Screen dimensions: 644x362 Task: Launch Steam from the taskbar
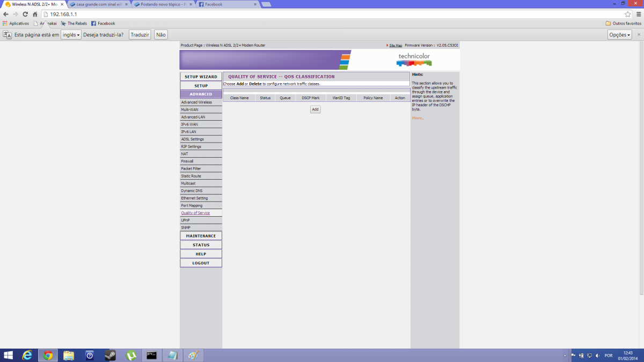111,355
